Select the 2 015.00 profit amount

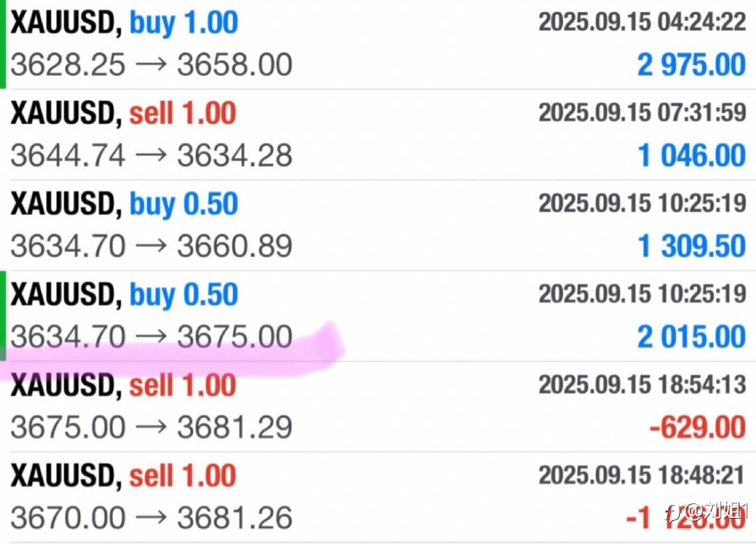[691, 336]
